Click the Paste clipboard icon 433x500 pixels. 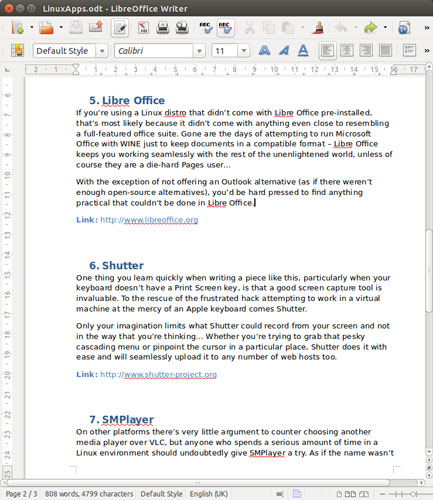(x=287, y=28)
